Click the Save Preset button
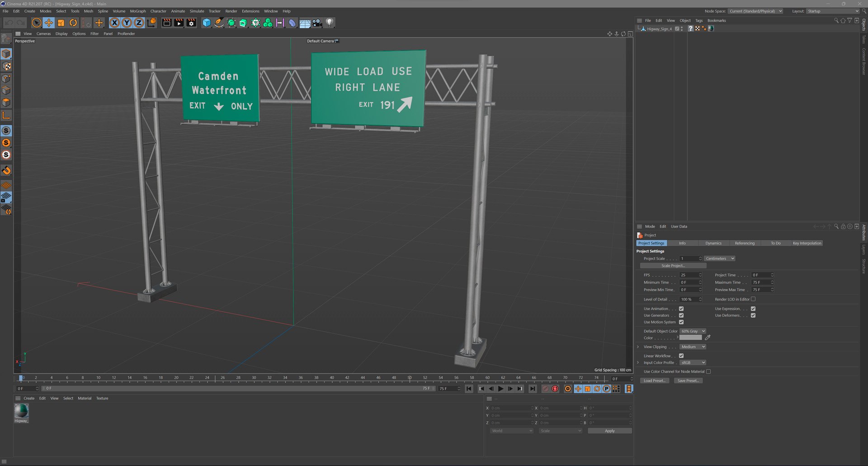The width and height of the screenshot is (868, 466). (688, 381)
